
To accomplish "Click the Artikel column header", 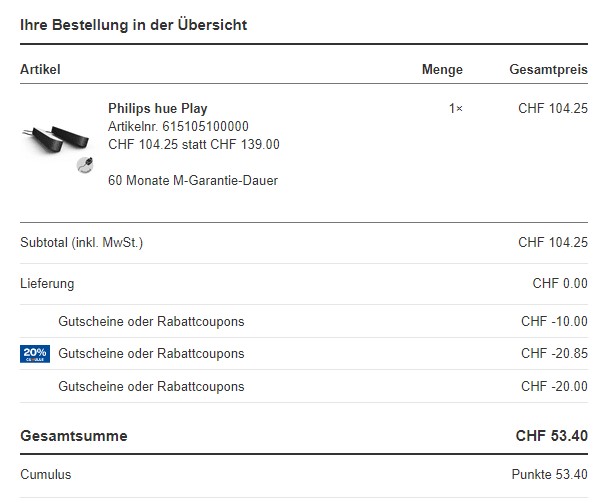I will tap(40, 70).
